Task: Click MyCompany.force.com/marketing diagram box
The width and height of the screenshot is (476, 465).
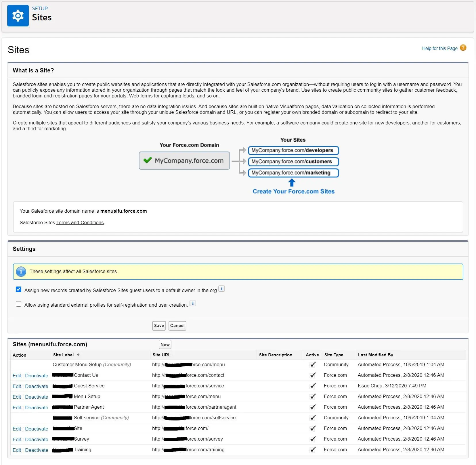Action: (x=293, y=173)
